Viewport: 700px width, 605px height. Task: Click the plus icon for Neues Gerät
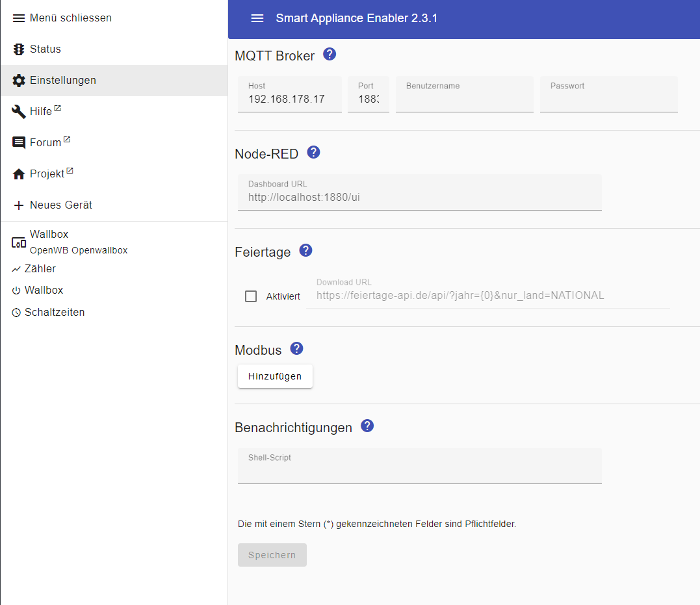(x=19, y=205)
